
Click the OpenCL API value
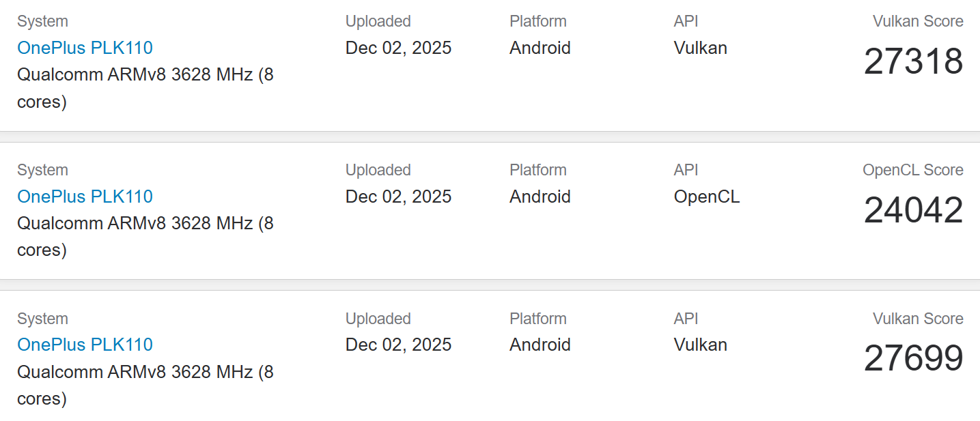[x=706, y=197]
